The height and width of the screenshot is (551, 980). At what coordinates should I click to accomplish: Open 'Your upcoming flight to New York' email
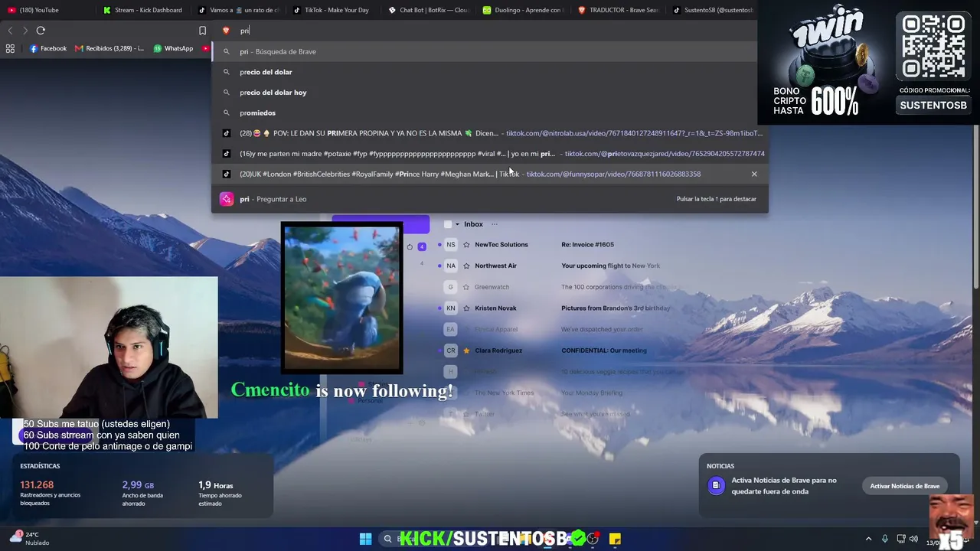click(x=610, y=266)
